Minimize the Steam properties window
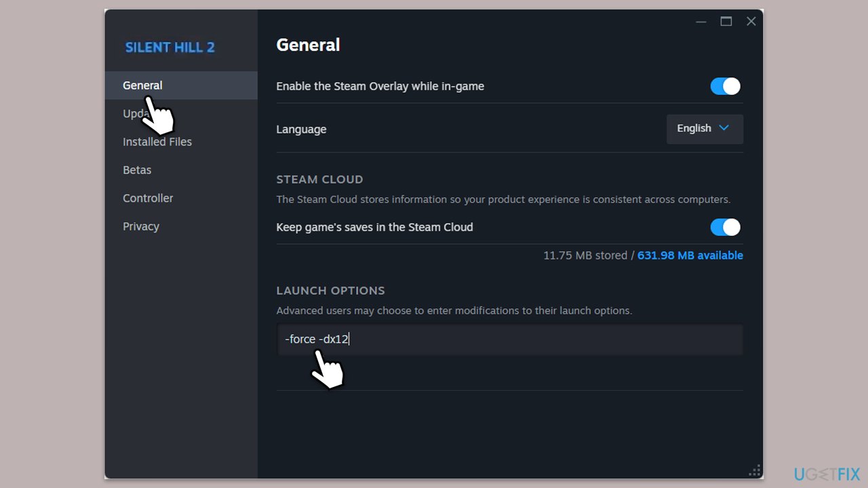Image resolution: width=868 pixels, height=488 pixels. click(701, 22)
